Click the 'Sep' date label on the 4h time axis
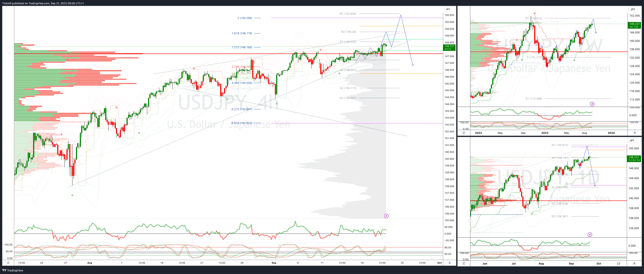Image resolution: width=644 pixels, height=274 pixels. point(274,263)
